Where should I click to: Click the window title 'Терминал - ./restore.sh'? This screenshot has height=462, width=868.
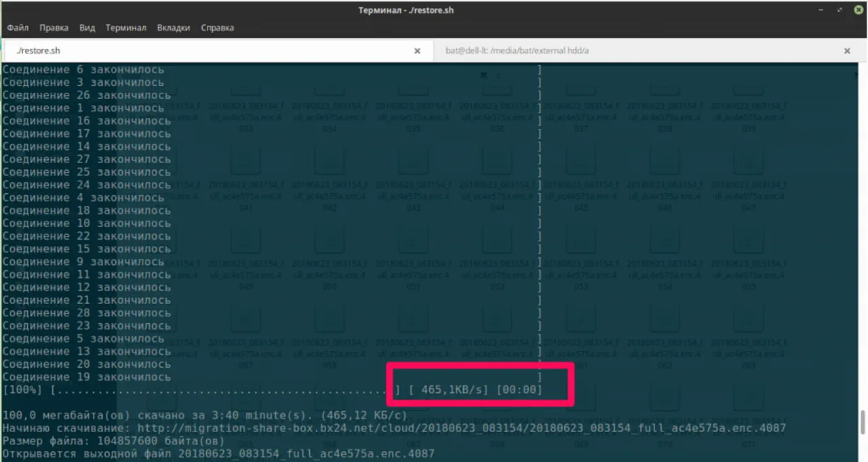click(x=406, y=10)
